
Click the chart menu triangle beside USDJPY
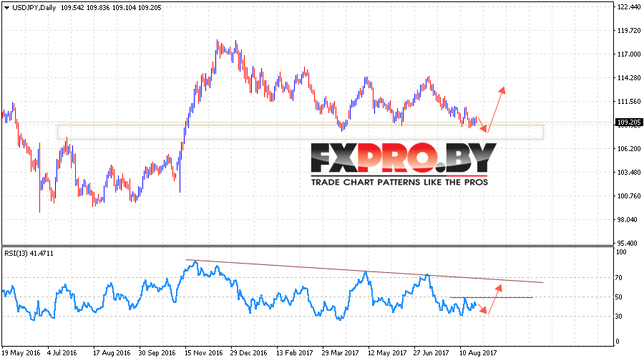(x=6, y=8)
